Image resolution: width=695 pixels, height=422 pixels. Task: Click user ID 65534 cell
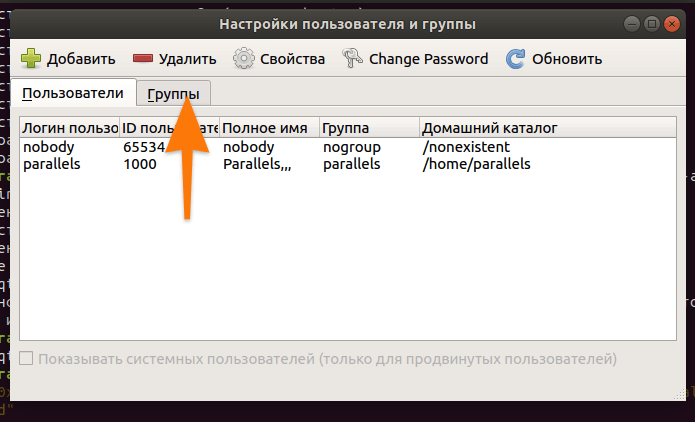[144, 147]
